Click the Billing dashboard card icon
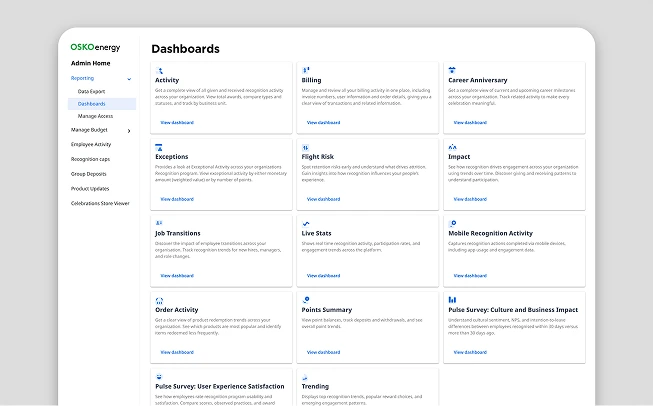The image size is (653, 406). pos(306,70)
